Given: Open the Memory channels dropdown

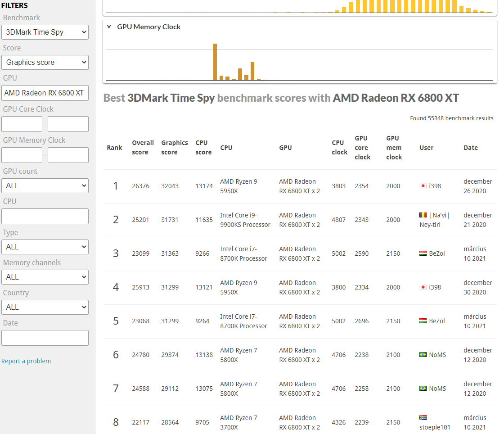Looking at the screenshot, I should tap(45, 277).
